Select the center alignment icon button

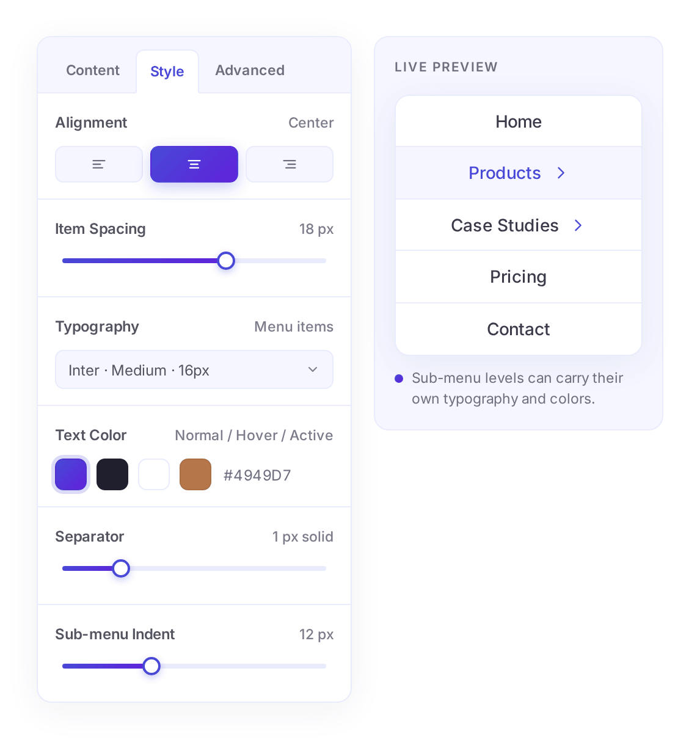click(x=194, y=164)
